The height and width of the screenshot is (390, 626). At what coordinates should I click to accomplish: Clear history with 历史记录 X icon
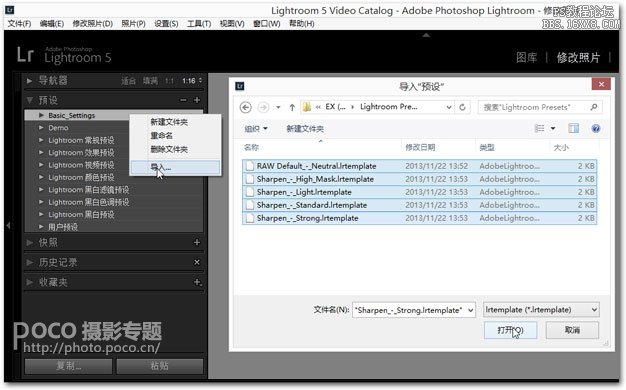click(197, 262)
